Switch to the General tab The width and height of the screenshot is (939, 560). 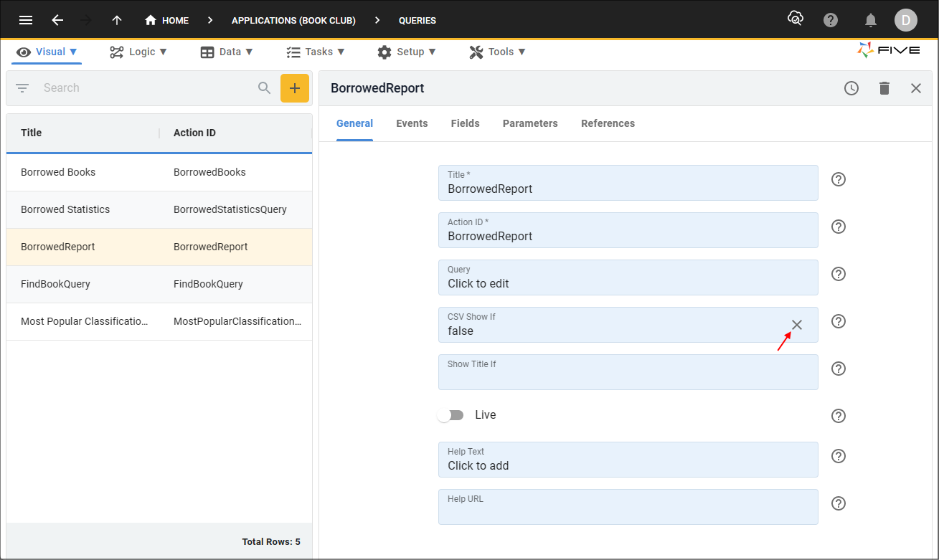coord(354,123)
